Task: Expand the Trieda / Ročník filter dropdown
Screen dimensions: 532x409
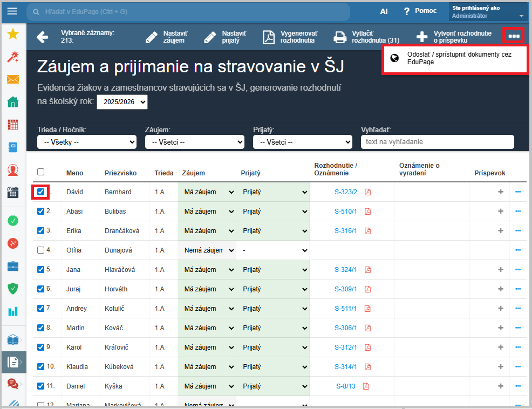Action: tap(87, 142)
